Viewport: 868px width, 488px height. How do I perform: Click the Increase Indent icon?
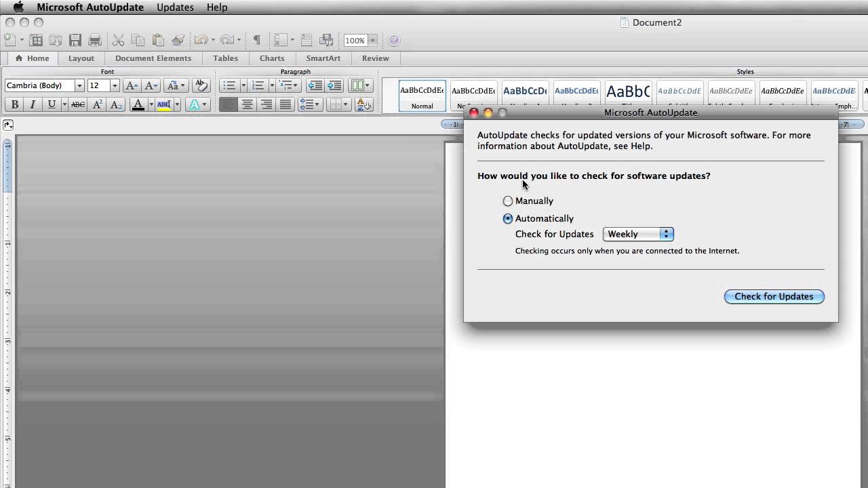click(334, 85)
